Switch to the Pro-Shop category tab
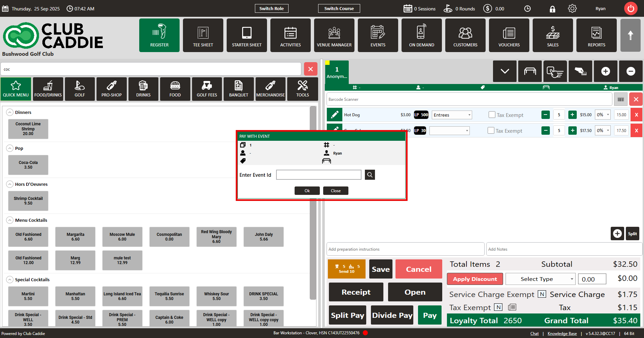Screen dimensions: 644x338 (111, 89)
